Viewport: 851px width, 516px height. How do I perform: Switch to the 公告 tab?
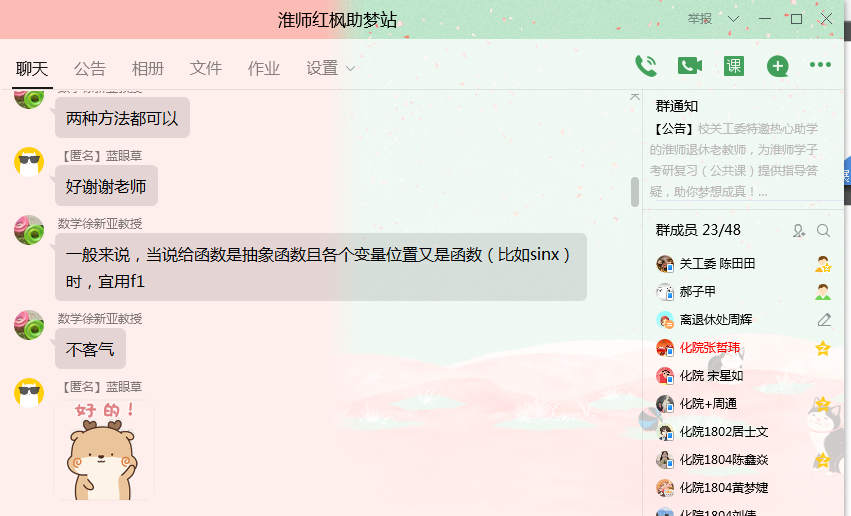click(90, 68)
